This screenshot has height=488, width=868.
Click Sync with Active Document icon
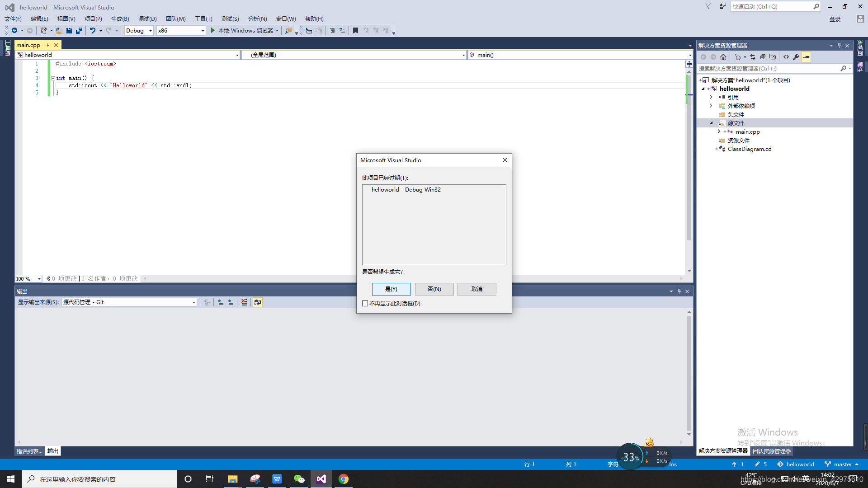pos(753,57)
